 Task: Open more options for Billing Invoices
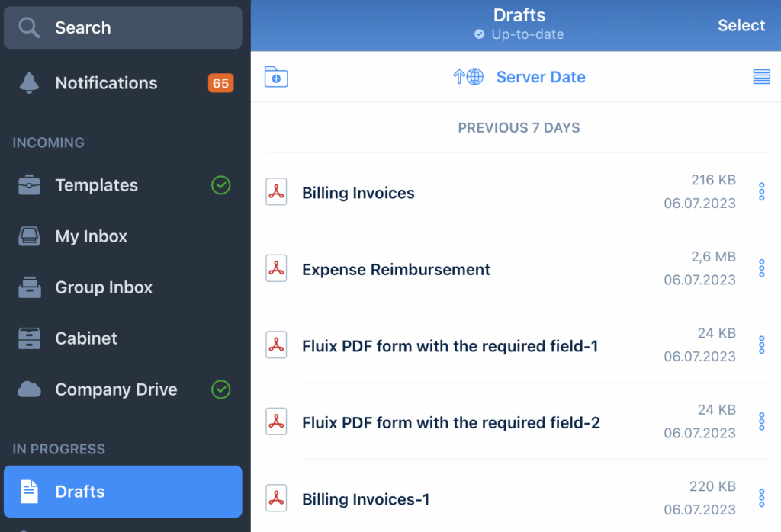pos(761,192)
